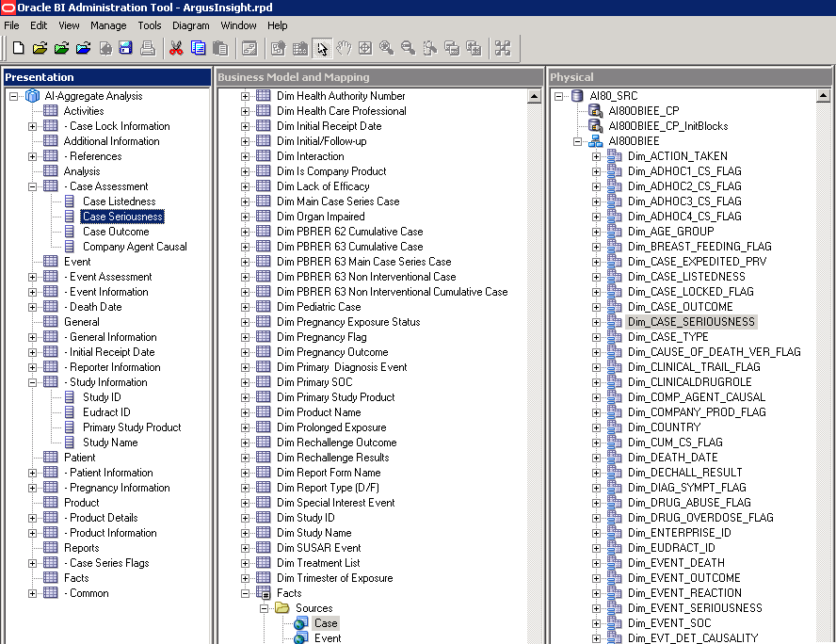
Task: Collapse the Case Assessment node
Action: click(33, 186)
